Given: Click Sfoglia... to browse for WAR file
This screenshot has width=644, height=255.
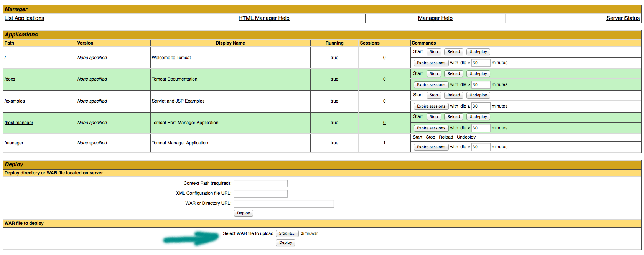Looking at the screenshot, I should 287,233.
